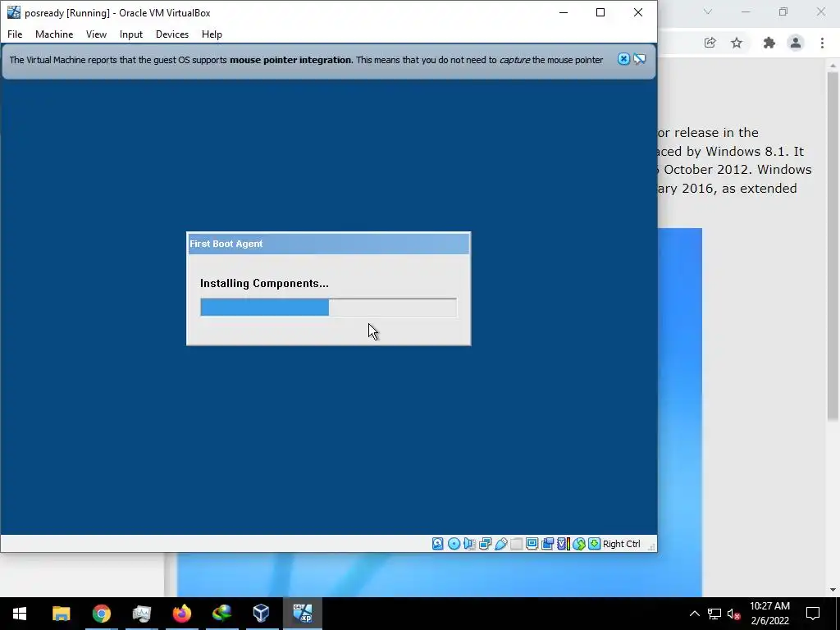Click the recording indicator icon
Viewport: 840px width, 630px height.
(547, 544)
